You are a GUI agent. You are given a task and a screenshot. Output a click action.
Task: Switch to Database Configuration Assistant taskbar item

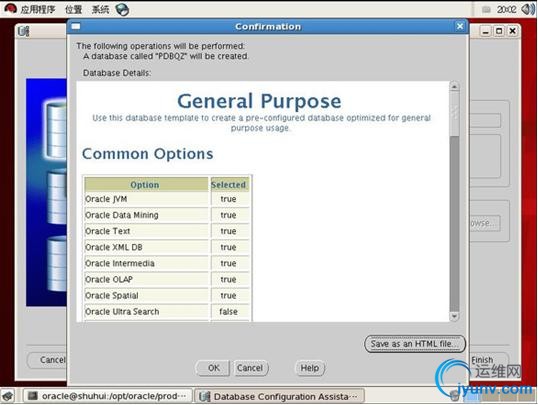tap(280, 396)
